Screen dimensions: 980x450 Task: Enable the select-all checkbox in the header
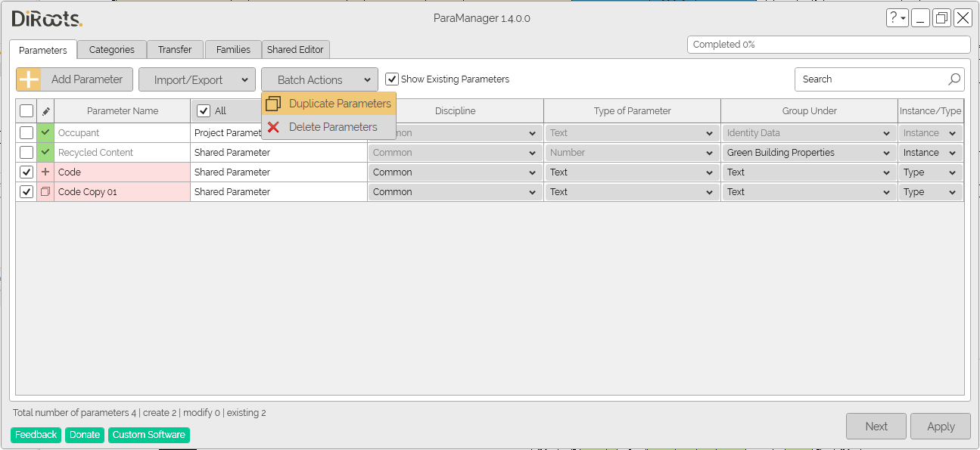point(26,110)
